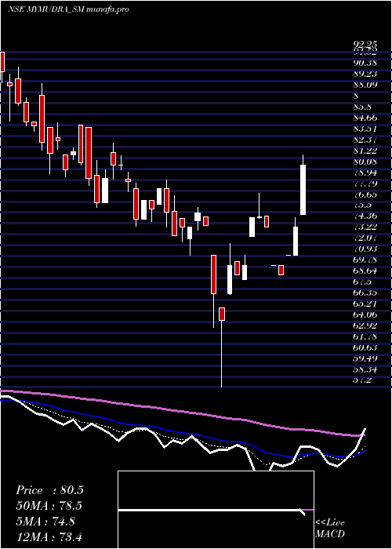The height and width of the screenshot is (549, 392).
Task: Click the 77.79 price axis label
Action: (x=365, y=184)
